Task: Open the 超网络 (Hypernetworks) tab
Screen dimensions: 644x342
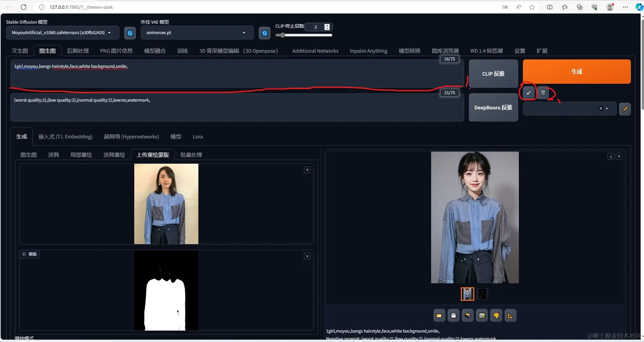Action: point(131,136)
